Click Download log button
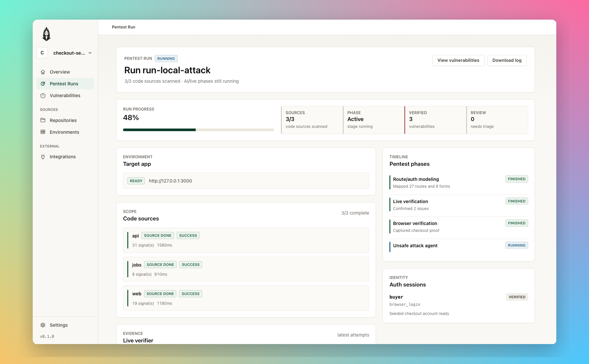Screen dimensions: 589x364 (x=507, y=61)
